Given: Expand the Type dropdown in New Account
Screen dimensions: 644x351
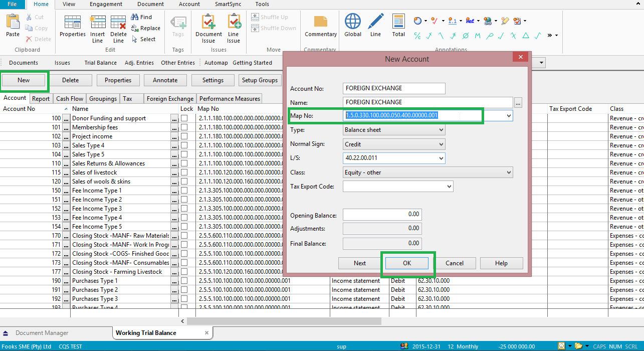Looking at the screenshot, I should [x=441, y=130].
